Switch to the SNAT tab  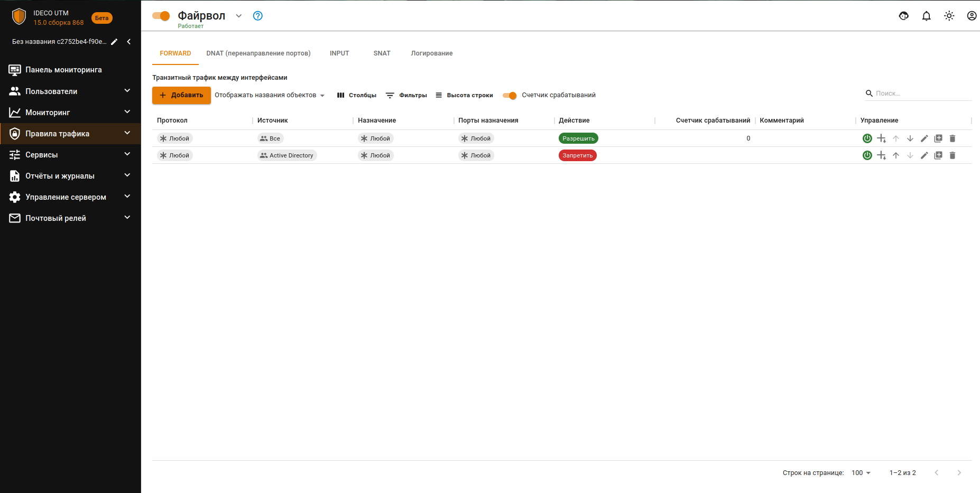pos(382,53)
